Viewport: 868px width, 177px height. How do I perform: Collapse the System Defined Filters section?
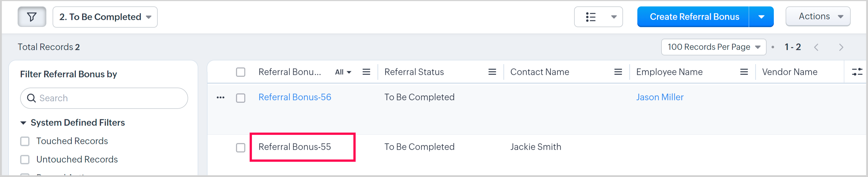click(x=23, y=123)
